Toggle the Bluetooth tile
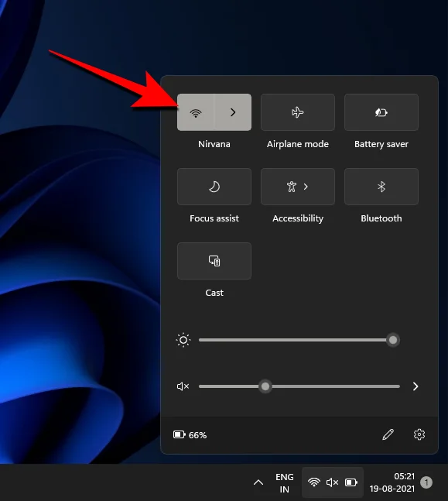448x501 pixels. 381,187
